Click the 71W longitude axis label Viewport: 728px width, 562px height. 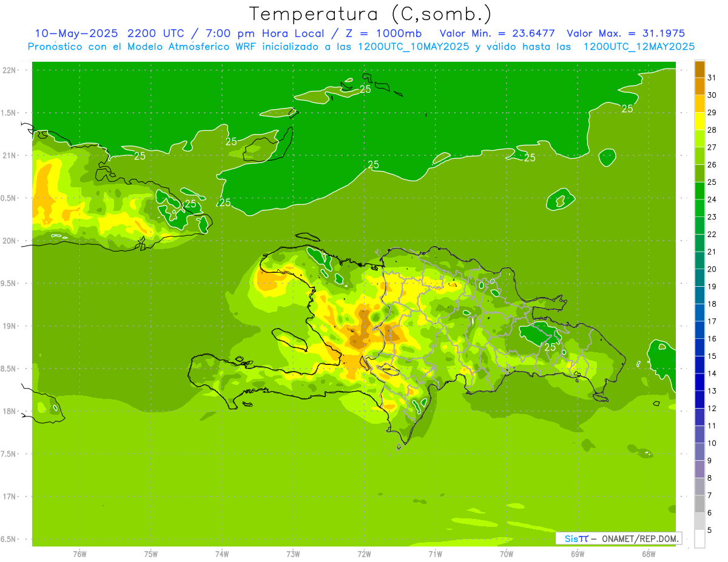coord(435,554)
